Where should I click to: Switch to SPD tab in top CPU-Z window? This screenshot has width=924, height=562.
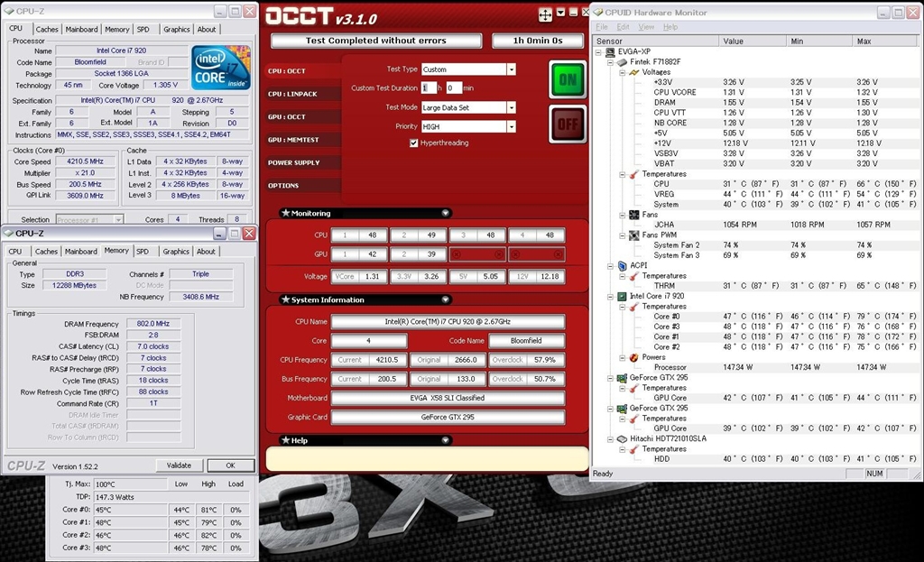pos(143,30)
